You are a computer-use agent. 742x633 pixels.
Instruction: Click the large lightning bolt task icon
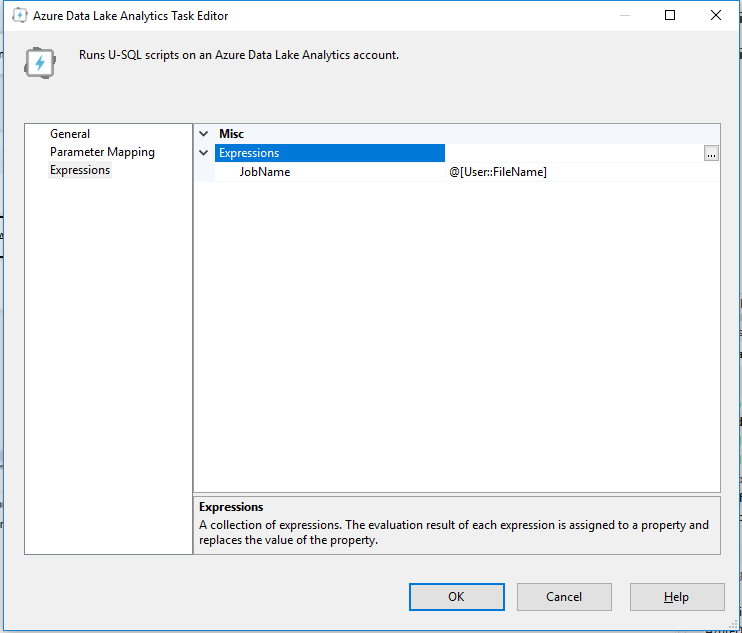tap(40, 62)
